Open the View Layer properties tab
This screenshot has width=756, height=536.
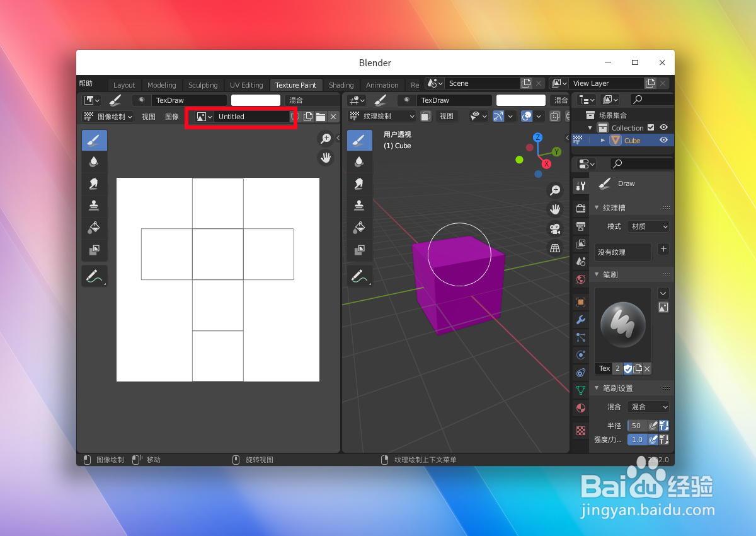pyautogui.click(x=581, y=243)
